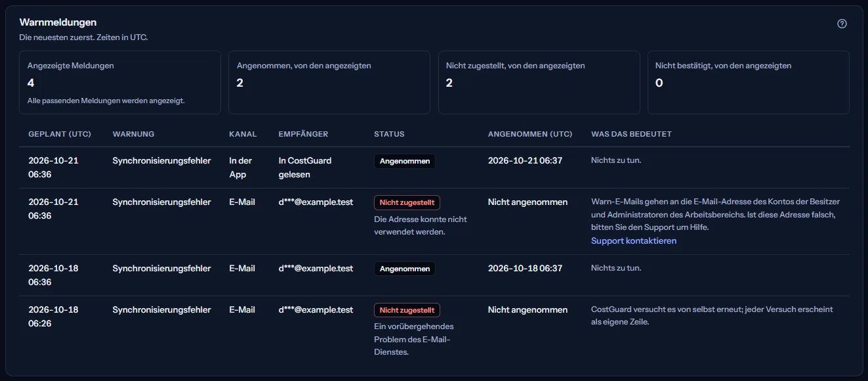Click Nicht zugestellt badge above address error message
868x381 pixels.
(407, 202)
